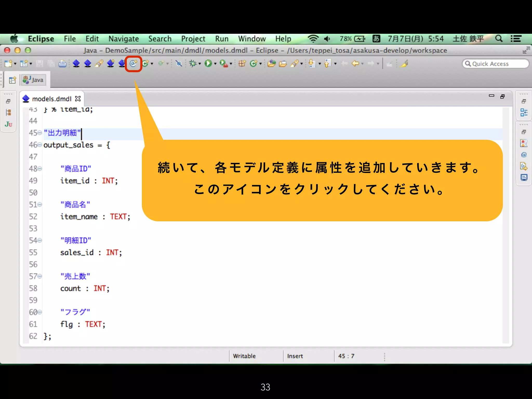The image size is (532, 399).
Task: Open the dropdown arrow next to Debug icon
Action: click(200, 64)
